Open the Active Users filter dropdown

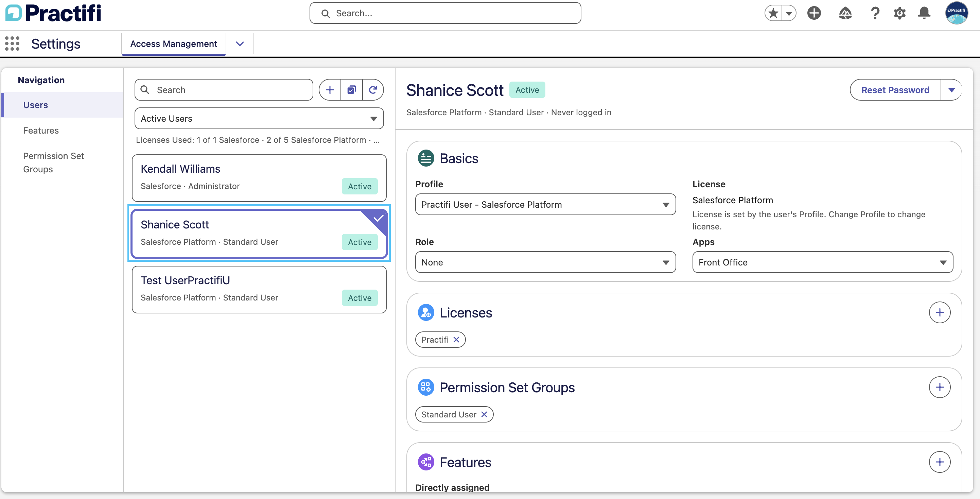259,118
